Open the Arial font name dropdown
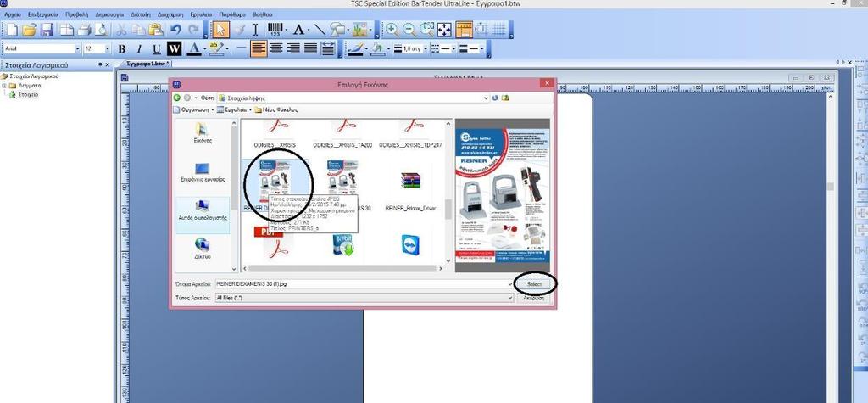The width and height of the screenshot is (868, 403). pyautogui.click(x=77, y=48)
